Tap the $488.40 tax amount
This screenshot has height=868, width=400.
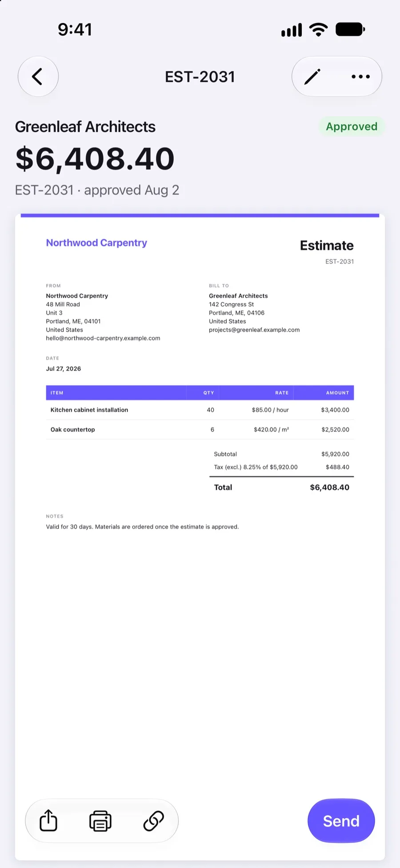click(x=337, y=467)
